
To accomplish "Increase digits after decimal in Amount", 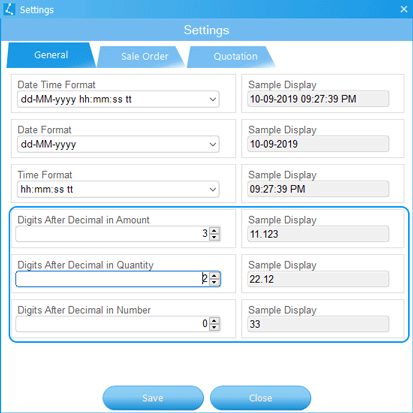I will tap(214, 230).
